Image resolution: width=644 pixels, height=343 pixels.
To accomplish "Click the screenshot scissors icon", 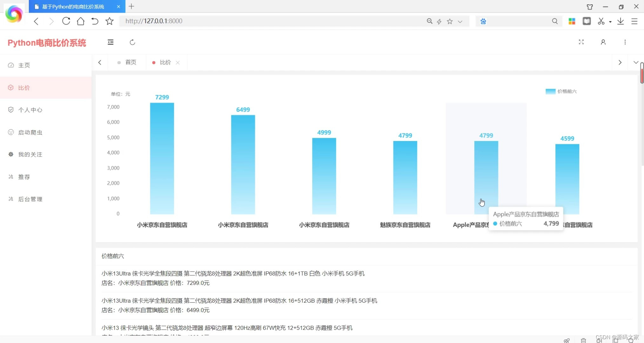I will [x=601, y=21].
